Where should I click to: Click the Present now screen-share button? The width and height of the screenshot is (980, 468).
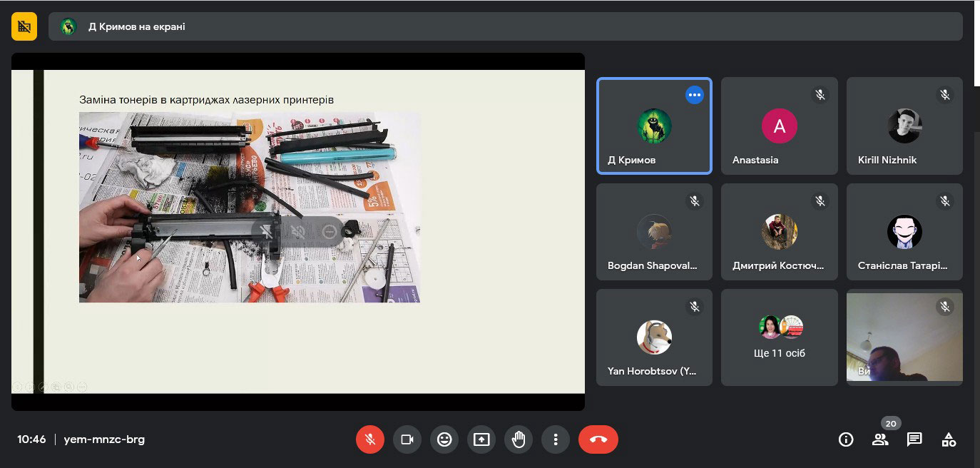click(x=481, y=439)
